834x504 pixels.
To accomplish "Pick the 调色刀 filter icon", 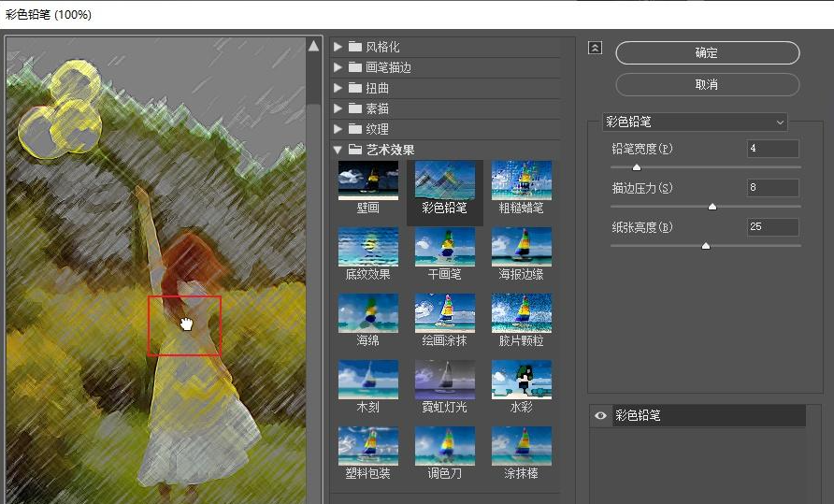I will (444, 446).
